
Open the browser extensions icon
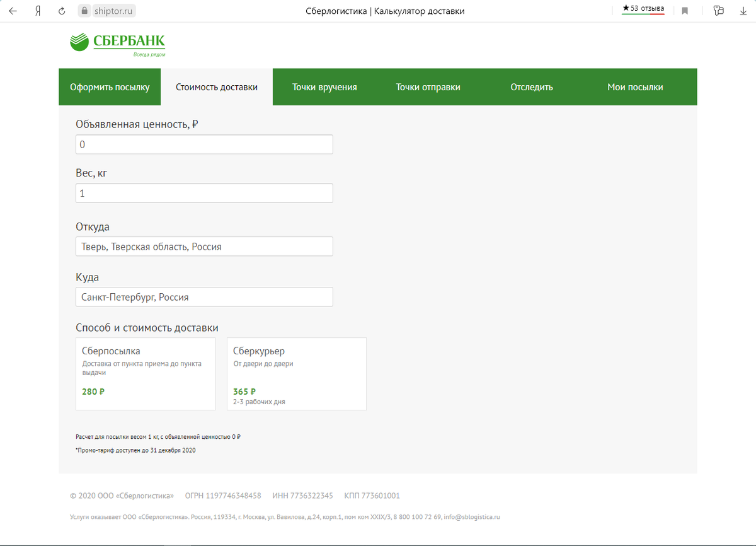719,11
